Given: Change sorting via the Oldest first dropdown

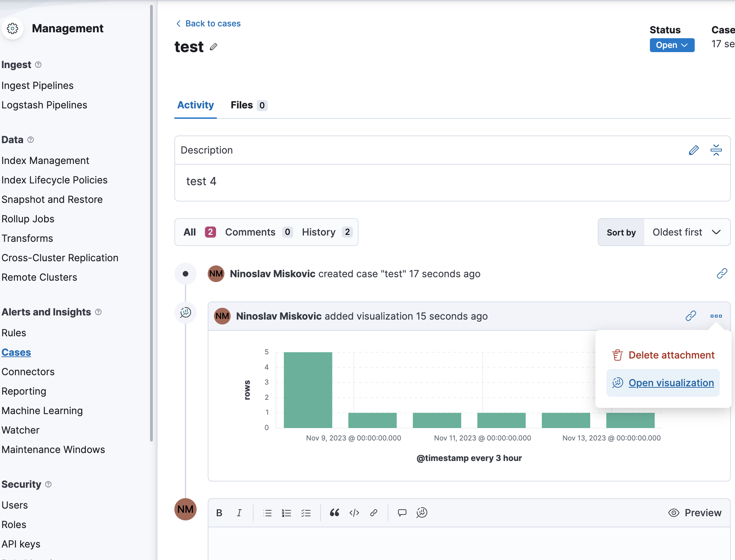Looking at the screenshot, I should 686,232.
